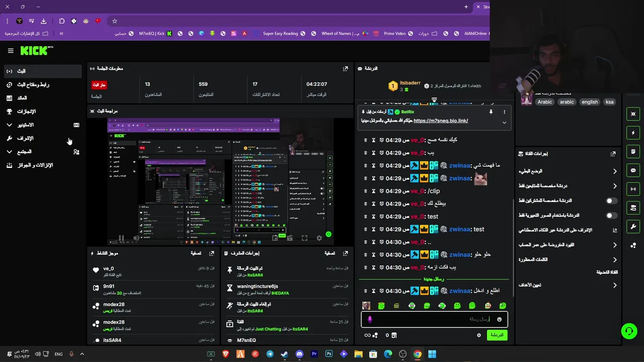Open AI chat moderation external link icon

[x=615, y=230]
